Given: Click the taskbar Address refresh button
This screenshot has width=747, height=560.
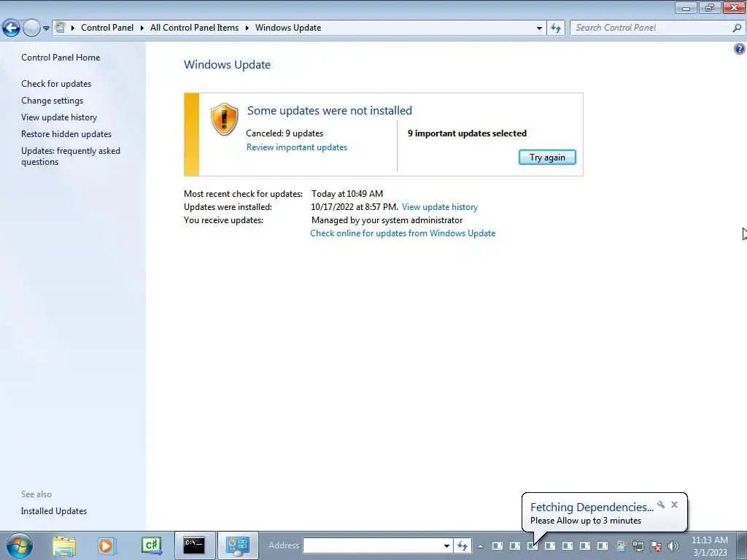Looking at the screenshot, I should point(462,545).
